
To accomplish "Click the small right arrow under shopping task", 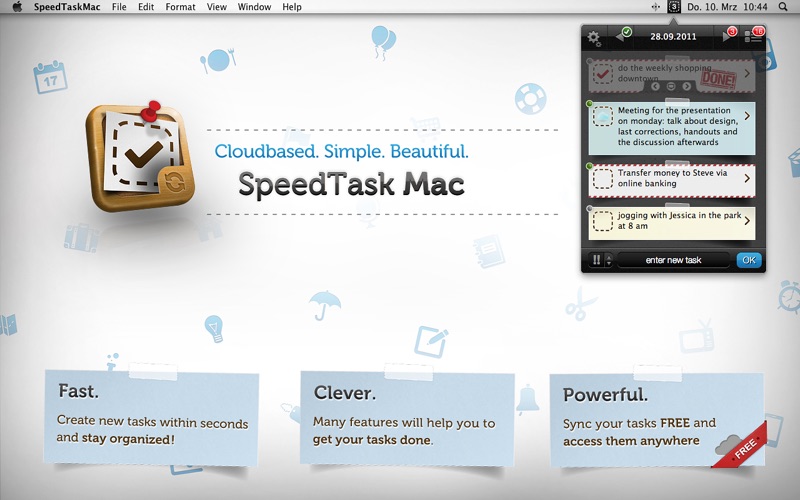I will [x=687, y=87].
